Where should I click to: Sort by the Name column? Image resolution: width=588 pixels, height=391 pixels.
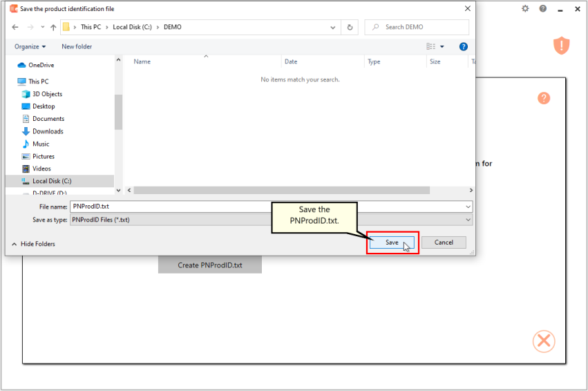(142, 61)
